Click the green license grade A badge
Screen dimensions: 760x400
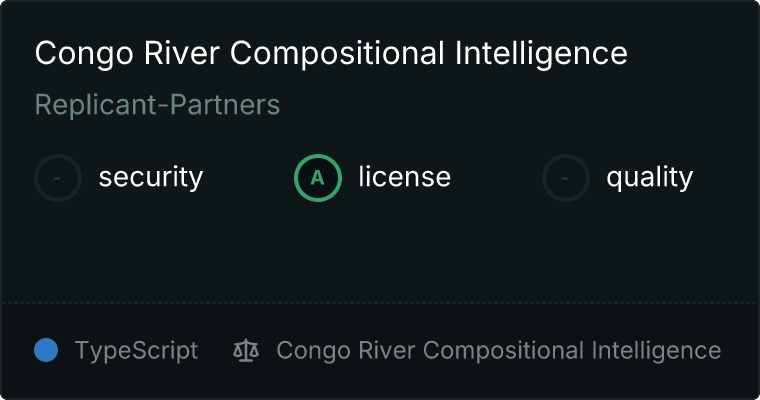pyautogui.click(x=318, y=178)
